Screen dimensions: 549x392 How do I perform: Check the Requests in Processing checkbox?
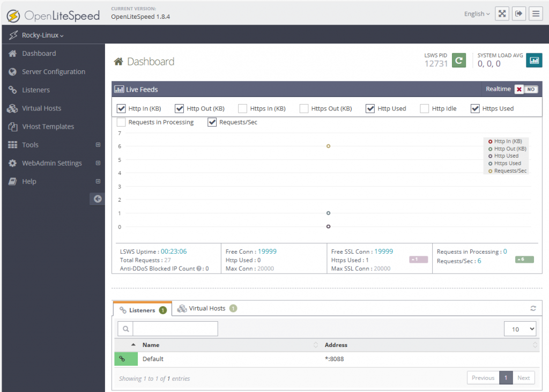(121, 122)
